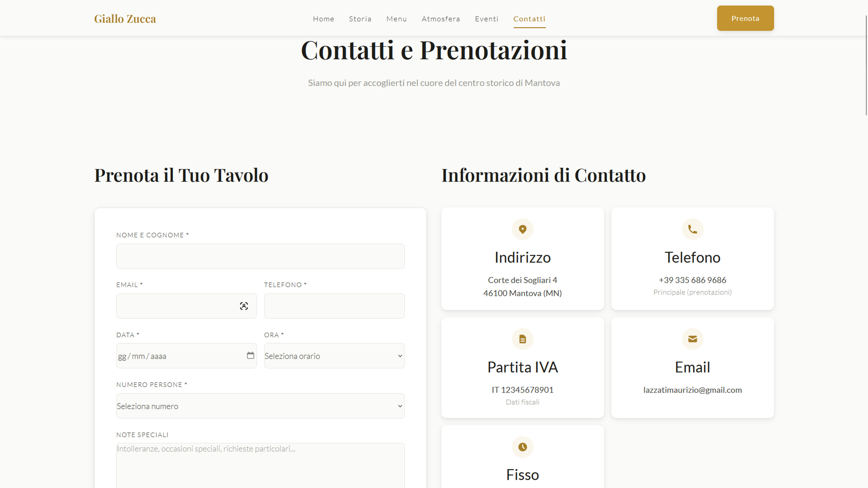The image size is (868, 488).
Task: Click the DATA field label
Action: [x=128, y=335]
